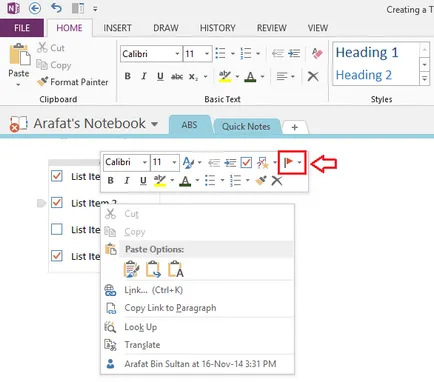This screenshot has height=382, width=434.
Task: Open mini toolbar Calibri font dropdown
Action: pos(144,162)
